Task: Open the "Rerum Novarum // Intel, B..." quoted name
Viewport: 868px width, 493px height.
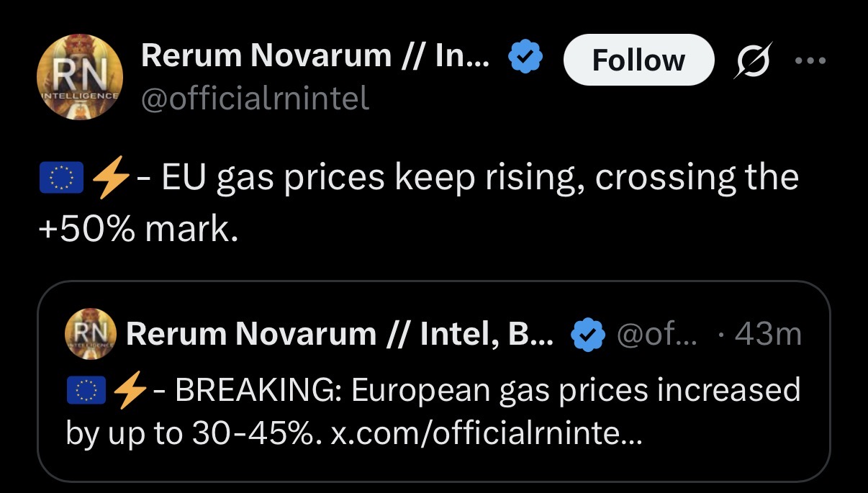Action: [x=339, y=333]
